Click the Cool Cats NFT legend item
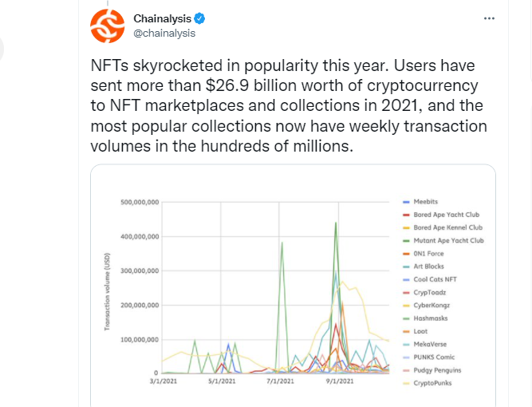 coord(430,279)
